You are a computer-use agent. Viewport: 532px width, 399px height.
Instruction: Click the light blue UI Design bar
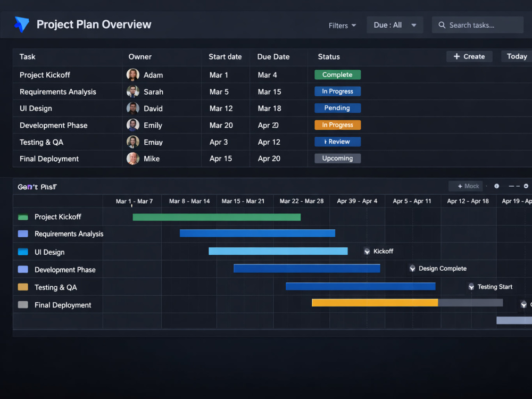tap(278, 251)
